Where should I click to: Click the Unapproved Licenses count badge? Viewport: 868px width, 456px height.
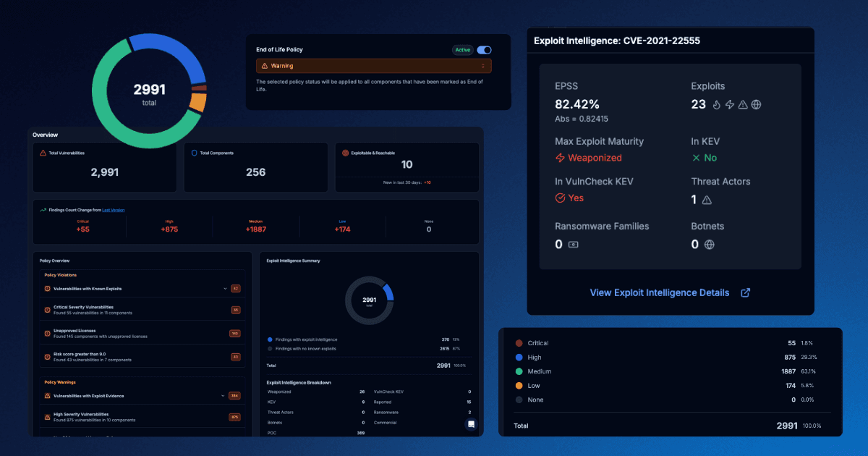(x=234, y=334)
